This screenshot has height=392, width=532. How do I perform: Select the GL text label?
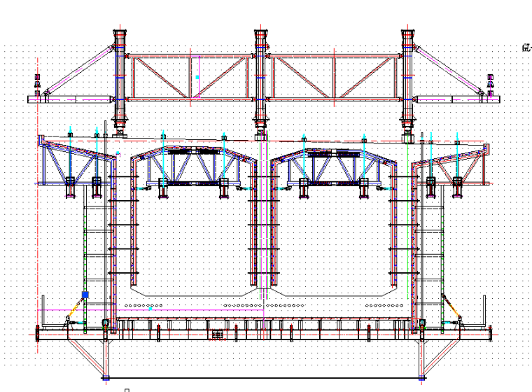click(526, 48)
